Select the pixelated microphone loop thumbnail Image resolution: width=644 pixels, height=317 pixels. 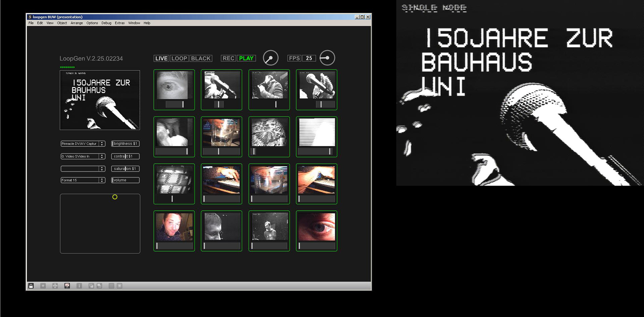point(317,85)
